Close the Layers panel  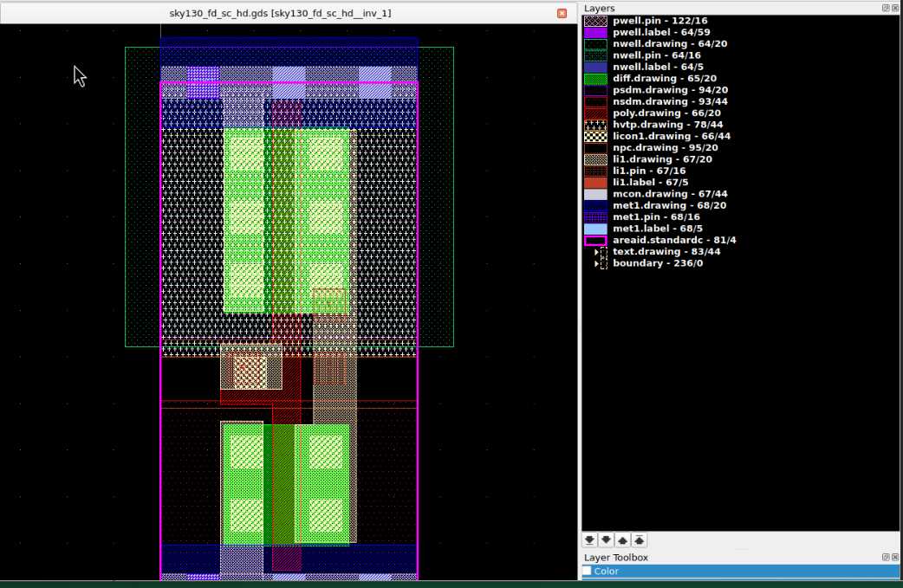[x=895, y=8]
